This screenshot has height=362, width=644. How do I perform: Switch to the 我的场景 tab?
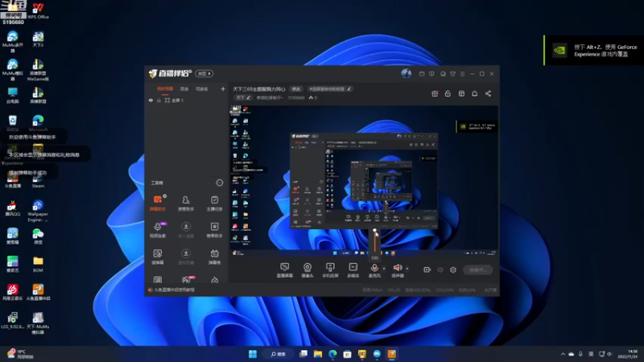[x=165, y=88]
